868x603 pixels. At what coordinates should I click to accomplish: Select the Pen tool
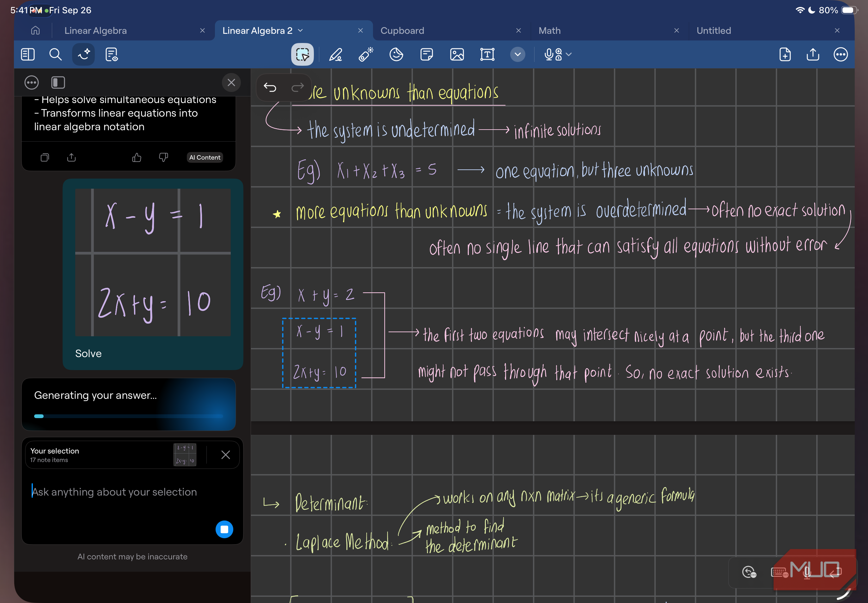coord(336,54)
